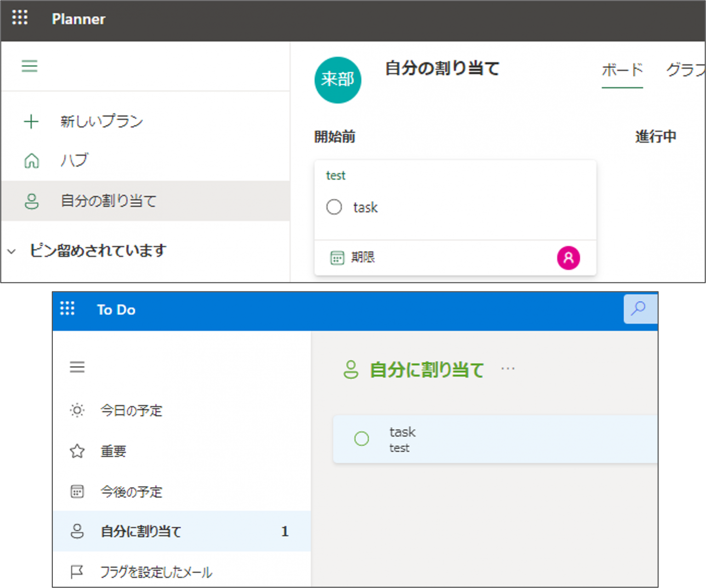Mark Planner task 'task' complete circle
This screenshot has width=706, height=588.
click(x=334, y=207)
